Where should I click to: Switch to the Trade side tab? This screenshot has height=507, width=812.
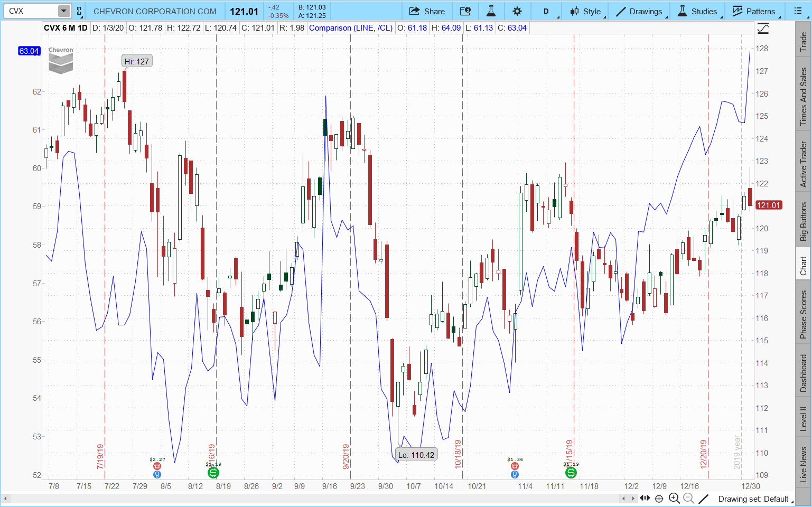coord(804,42)
